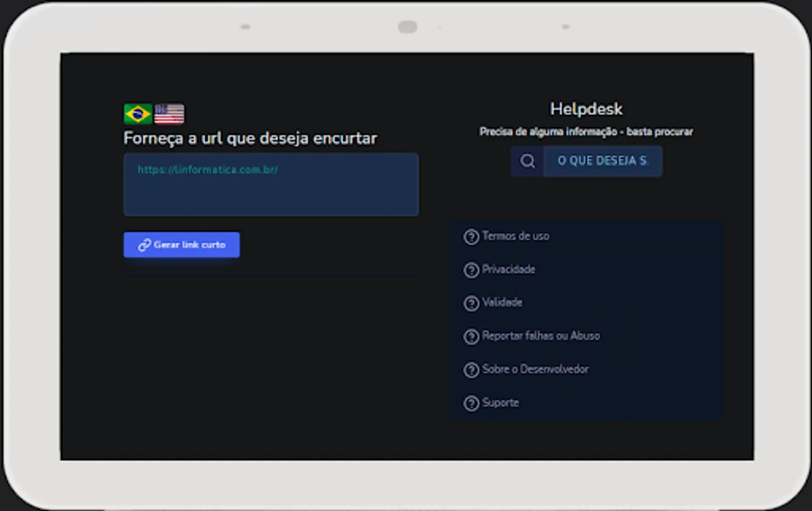
Task: Focus the O QUE DESEJA search field
Action: 603,161
